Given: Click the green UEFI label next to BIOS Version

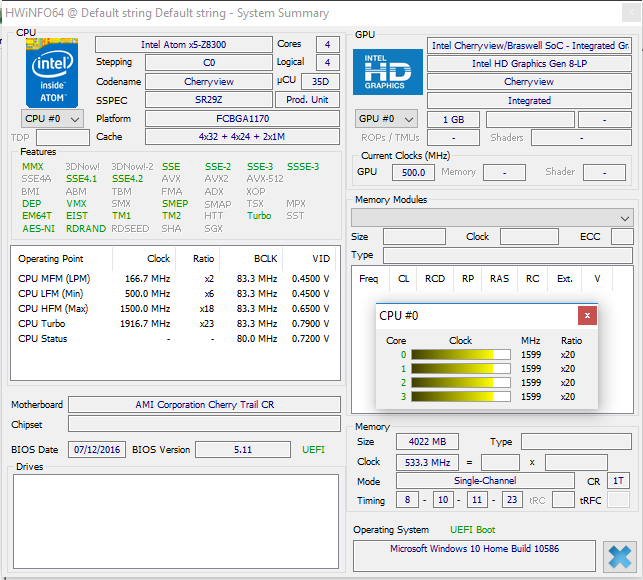Looking at the screenshot, I should pos(313,450).
